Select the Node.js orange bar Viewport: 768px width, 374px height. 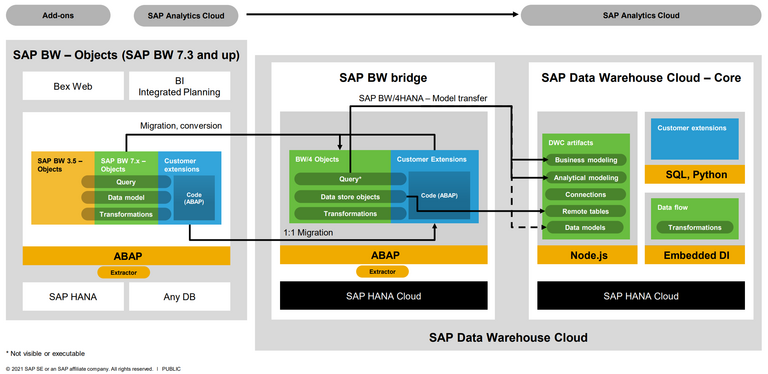point(587,255)
